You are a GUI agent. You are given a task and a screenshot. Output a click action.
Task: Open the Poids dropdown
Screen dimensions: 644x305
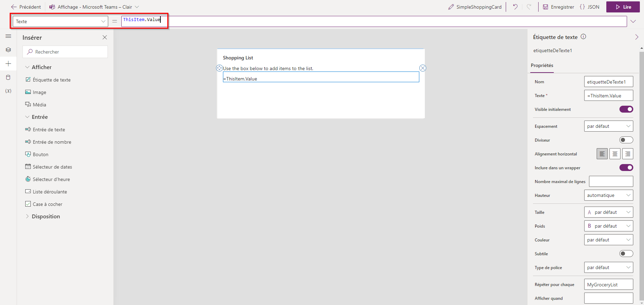(x=608, y=226)
